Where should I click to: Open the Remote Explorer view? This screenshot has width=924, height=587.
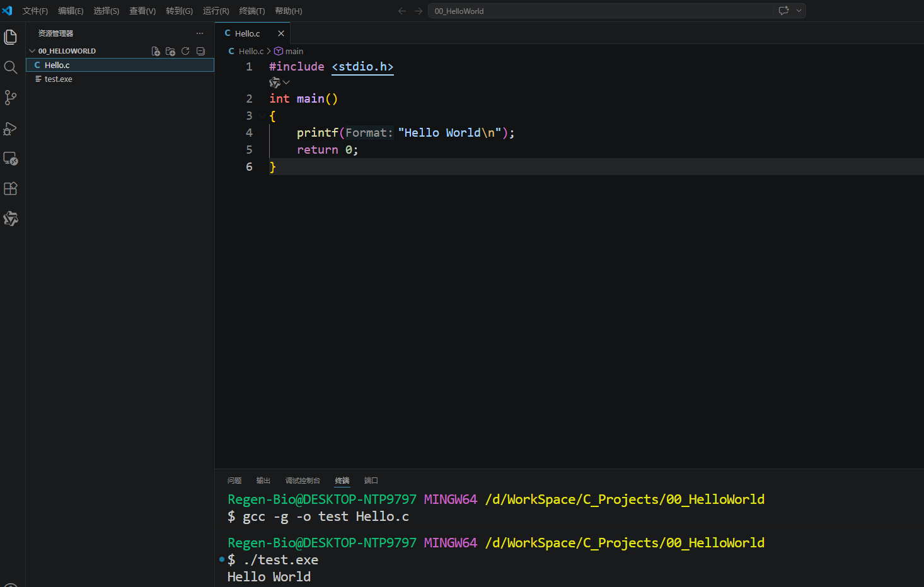tap(11, 159)
